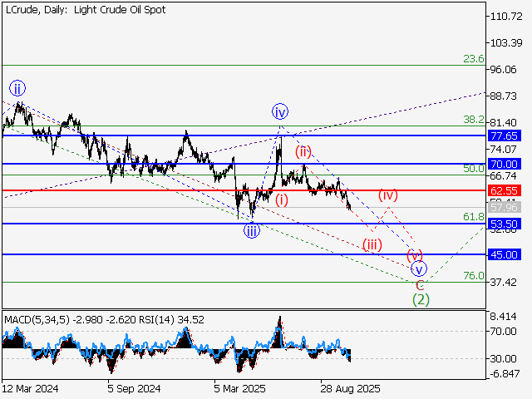Image resolution: width=532 pixels, height=399 pixels.
Task: Select the blue circled wave v marker
Action: [420, 269]
